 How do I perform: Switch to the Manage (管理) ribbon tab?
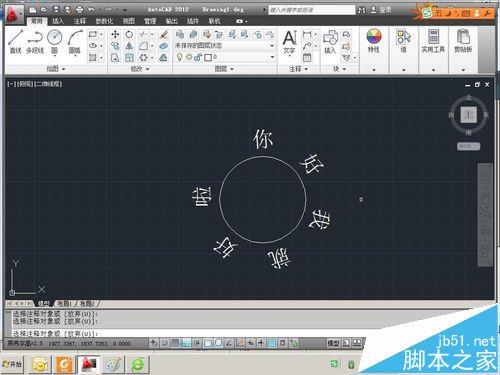150,21
